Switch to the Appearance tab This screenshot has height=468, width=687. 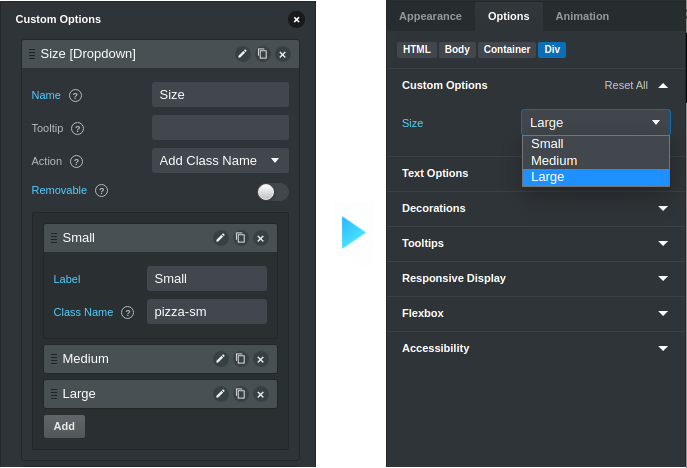click(430, 16)
